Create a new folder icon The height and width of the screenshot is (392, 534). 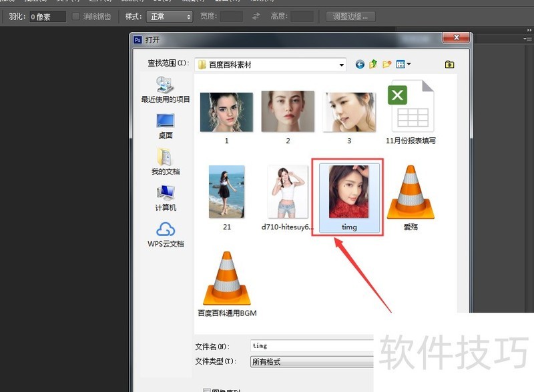[386, 64]
